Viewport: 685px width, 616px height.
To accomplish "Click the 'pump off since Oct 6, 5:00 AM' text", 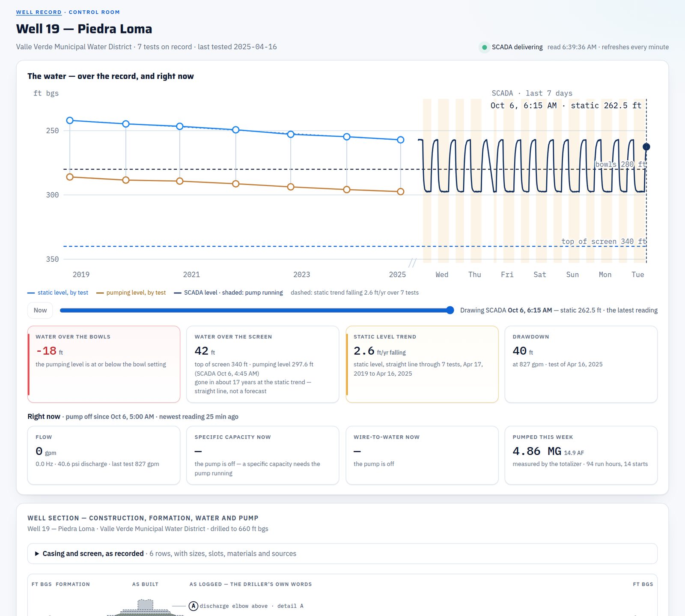I will point(110,416).
